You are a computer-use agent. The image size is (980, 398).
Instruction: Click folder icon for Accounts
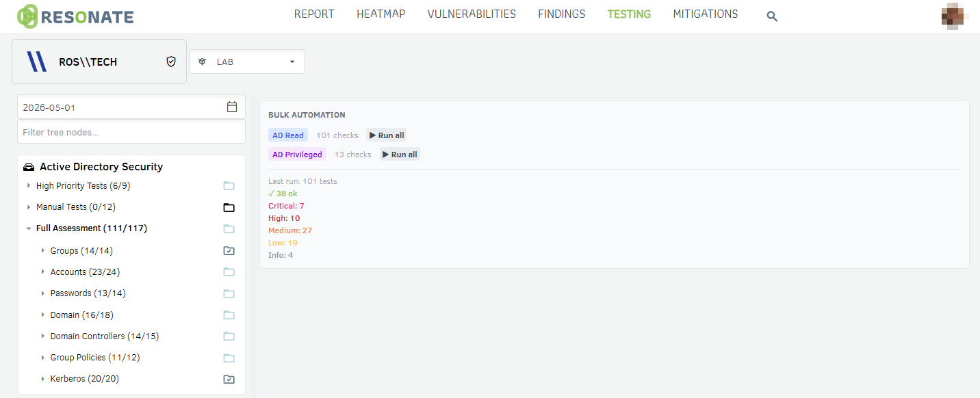tap(229, 272)
